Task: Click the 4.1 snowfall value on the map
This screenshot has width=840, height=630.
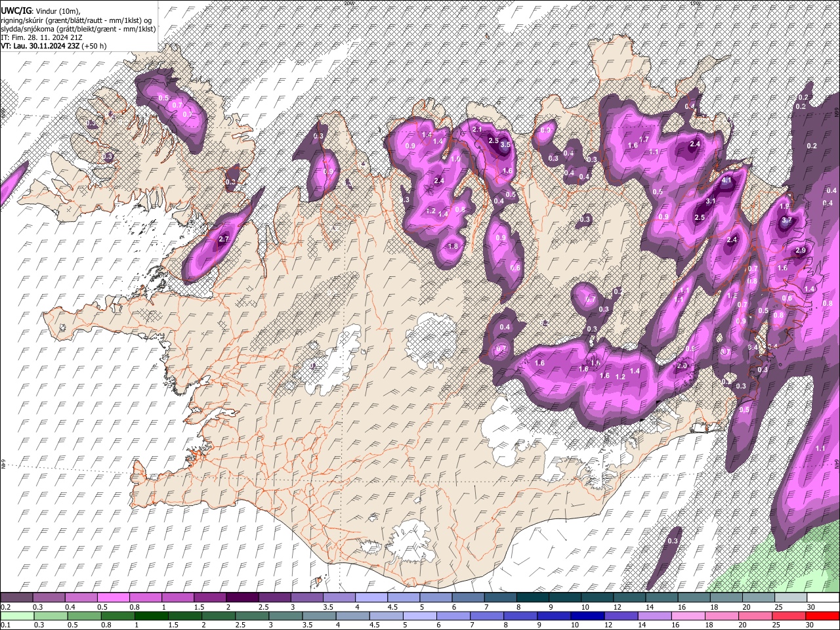Action: point(726,180)
